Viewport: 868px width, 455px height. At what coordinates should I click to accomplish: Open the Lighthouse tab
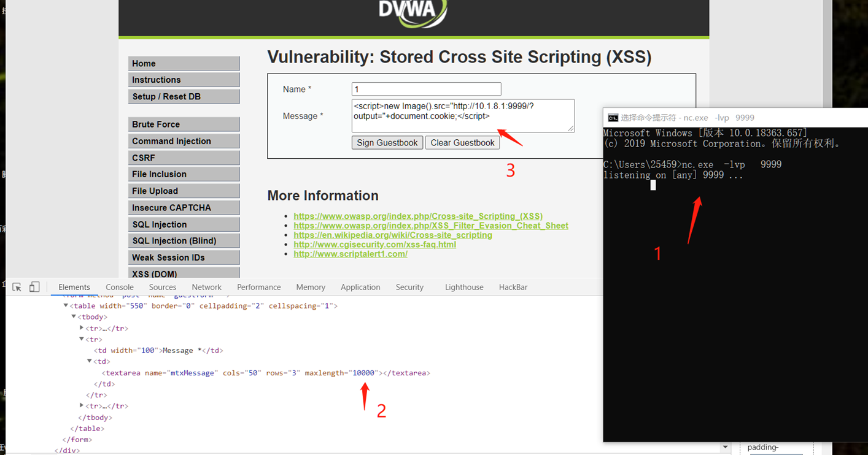(464, 287)
